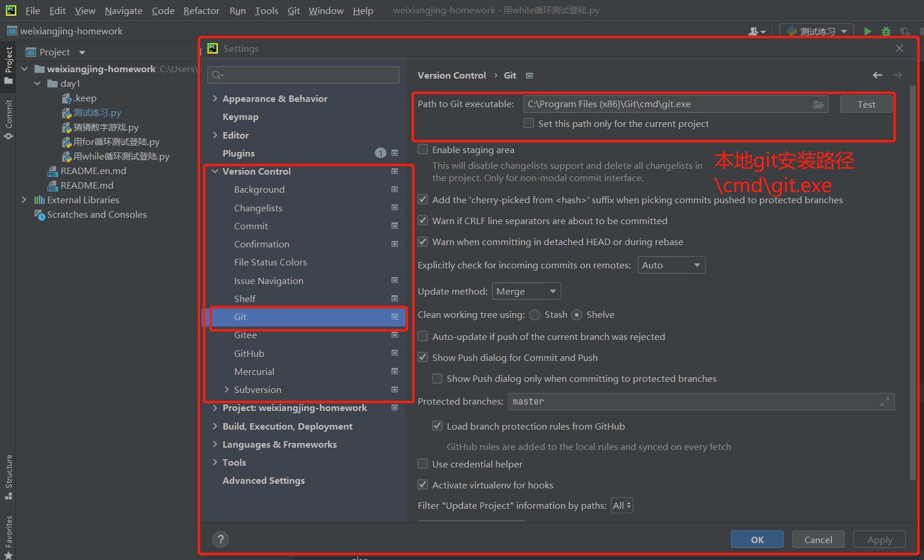Enable Use credential helper checkbox
Image resolution: width=924 pixels, height=560 pixels.
coord(422,464)
